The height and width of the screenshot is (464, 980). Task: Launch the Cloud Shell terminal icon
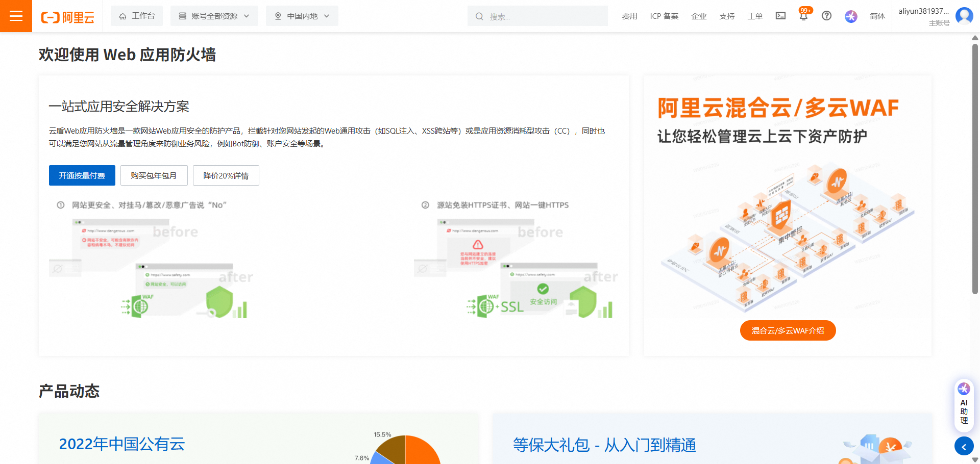coord(780,16)
